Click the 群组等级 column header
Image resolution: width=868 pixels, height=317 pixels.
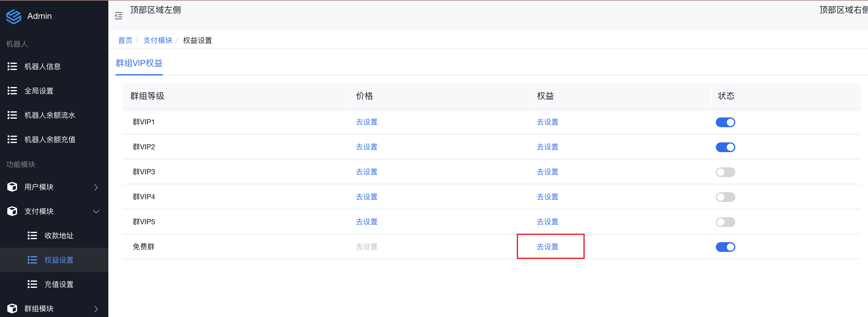[x=147, y=96]
